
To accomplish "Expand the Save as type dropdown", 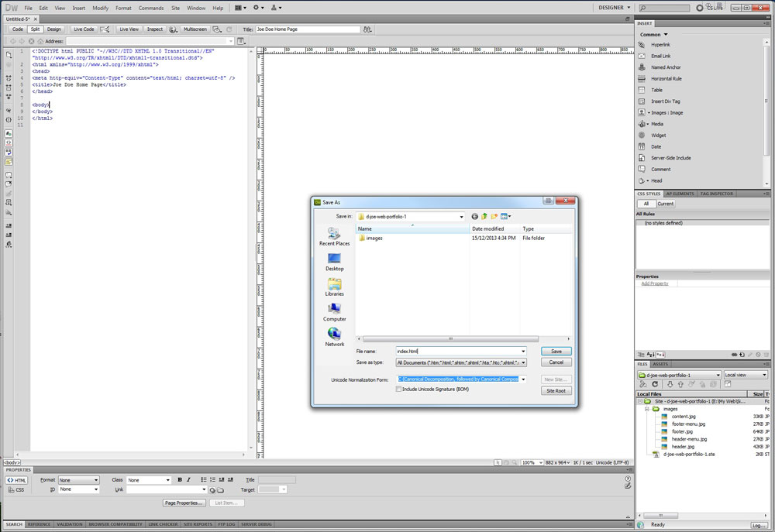I will [523, 362].
